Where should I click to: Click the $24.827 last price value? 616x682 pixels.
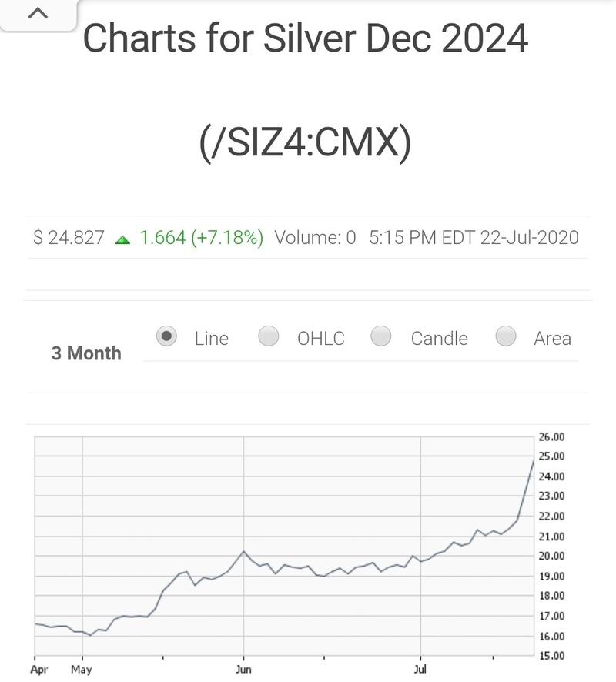(x=69, y=238)
